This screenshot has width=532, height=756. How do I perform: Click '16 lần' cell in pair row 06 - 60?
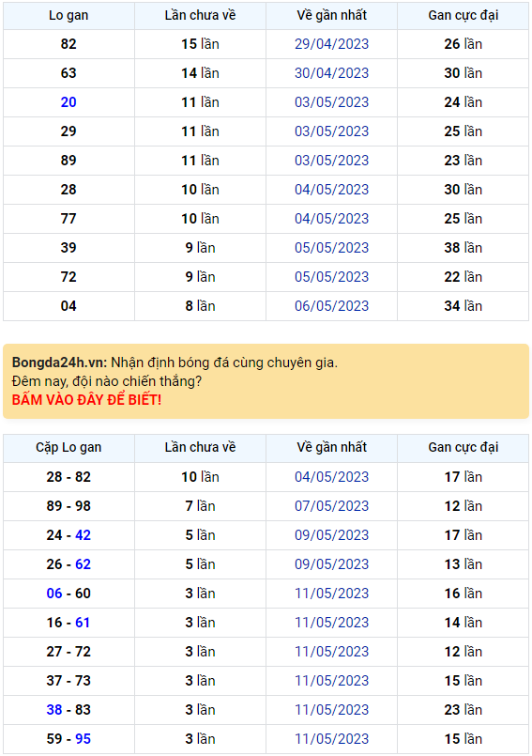(464, 593)
